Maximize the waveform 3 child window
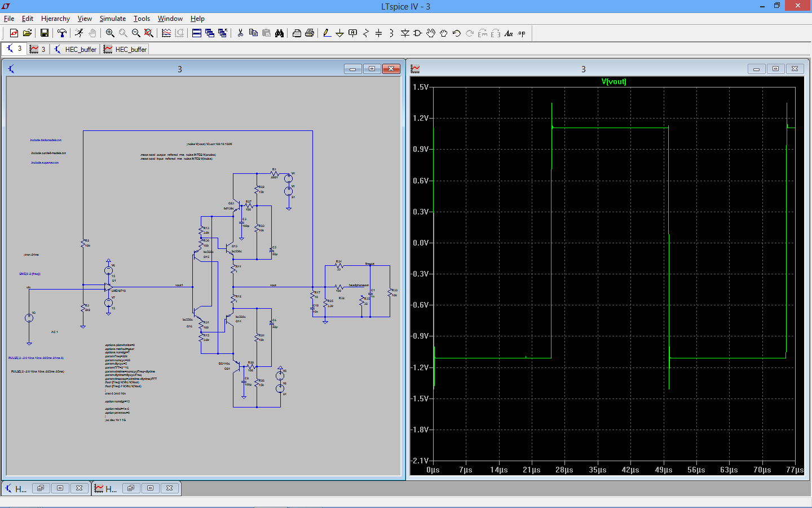Screen dimensions: 812x508 click(775, 69)
